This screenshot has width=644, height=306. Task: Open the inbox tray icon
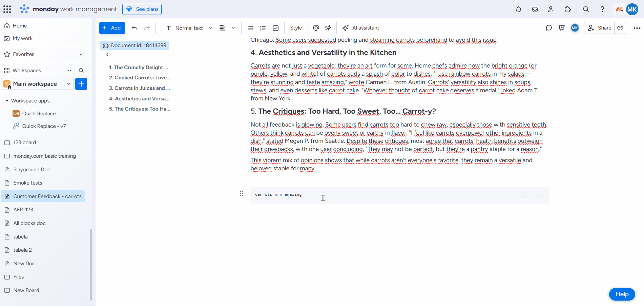tap(535, 9)
